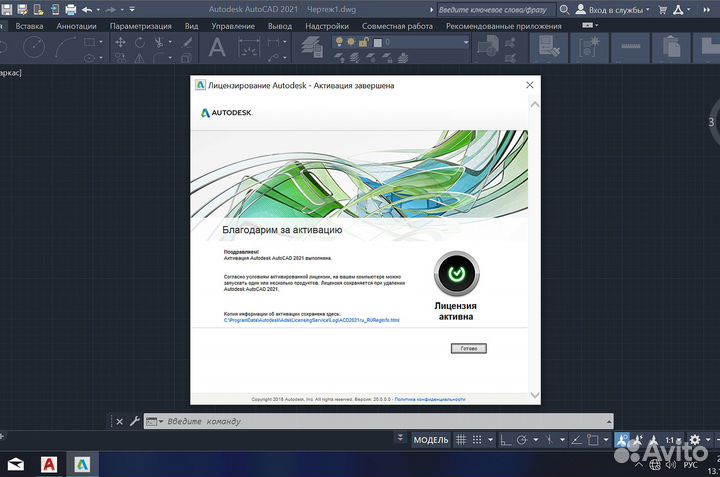
Task: Click the Save icon in quick access toolbar
Action: click(x=6, y=9)
